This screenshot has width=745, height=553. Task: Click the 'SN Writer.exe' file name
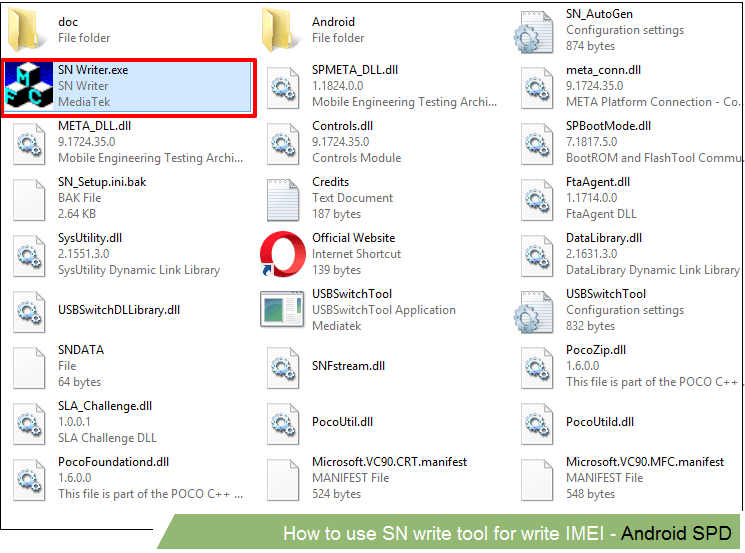[x=93, y=70]
